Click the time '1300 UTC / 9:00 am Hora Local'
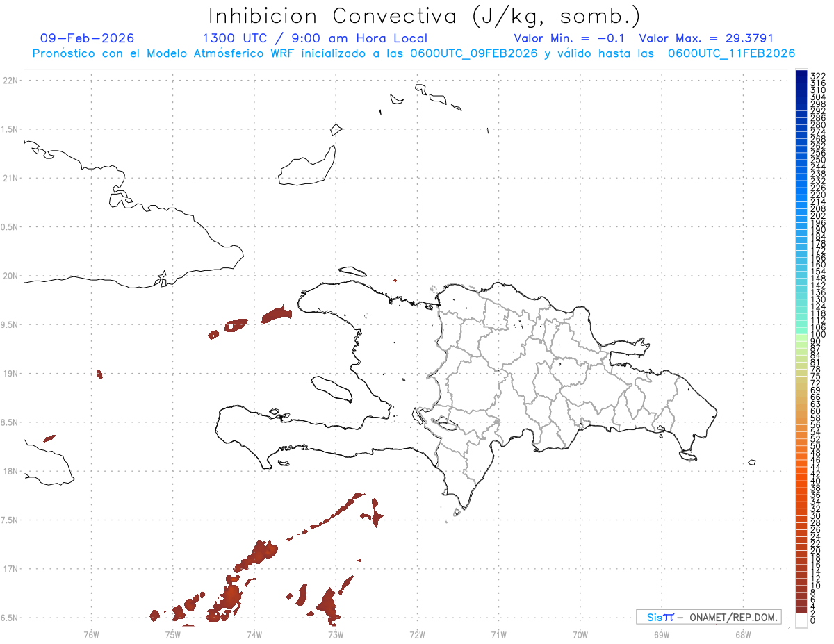 [315, 38]
